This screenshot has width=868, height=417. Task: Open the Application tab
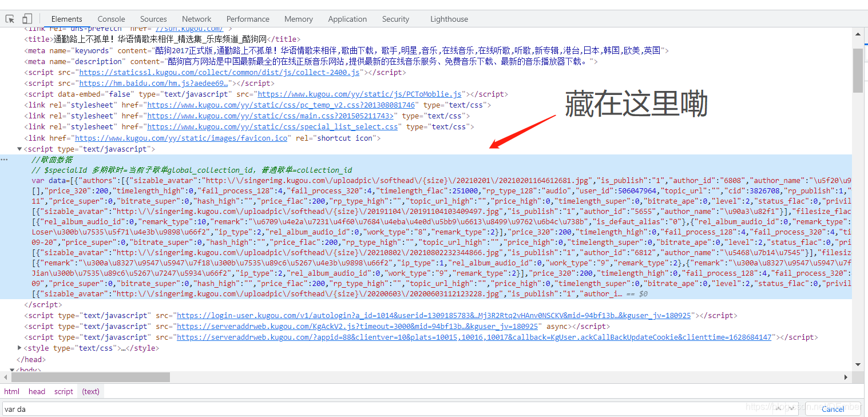coord(347,19)
